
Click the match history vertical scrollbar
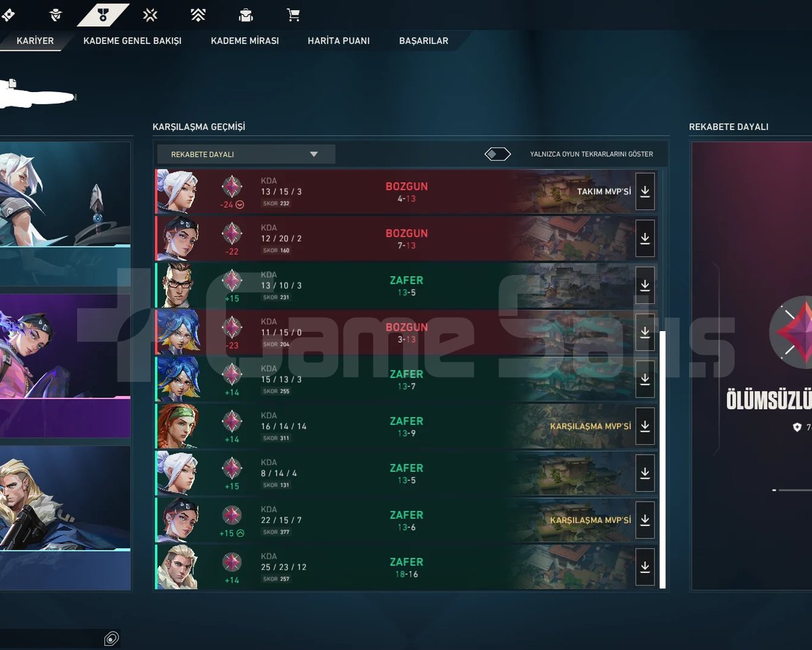[662, 460]
